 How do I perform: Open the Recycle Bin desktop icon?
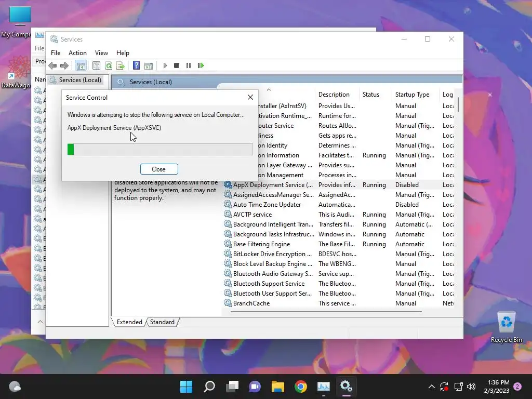506,327
